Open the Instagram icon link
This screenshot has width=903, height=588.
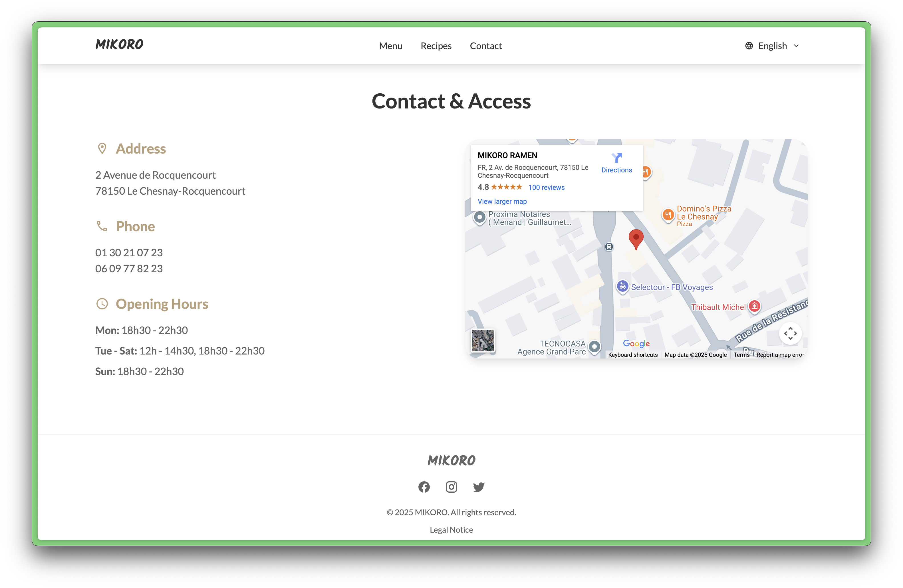tap(451, 487)
